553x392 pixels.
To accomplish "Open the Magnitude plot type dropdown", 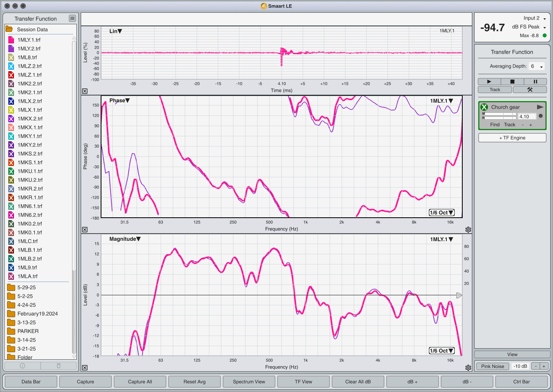I will coord(125,239).
